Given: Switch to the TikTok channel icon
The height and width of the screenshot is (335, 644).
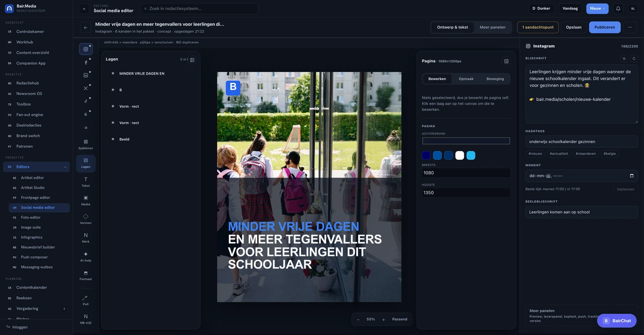Looking at the screenshot, I should click(x=86, y=101).
